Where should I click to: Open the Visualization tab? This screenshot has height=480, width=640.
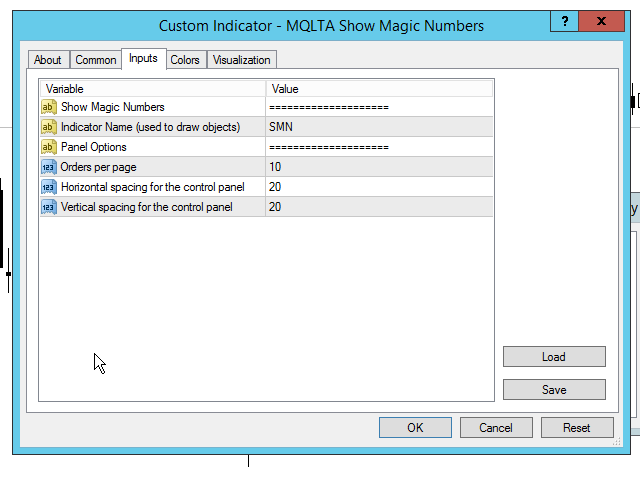pyautogui.click(x=242, y=60)
